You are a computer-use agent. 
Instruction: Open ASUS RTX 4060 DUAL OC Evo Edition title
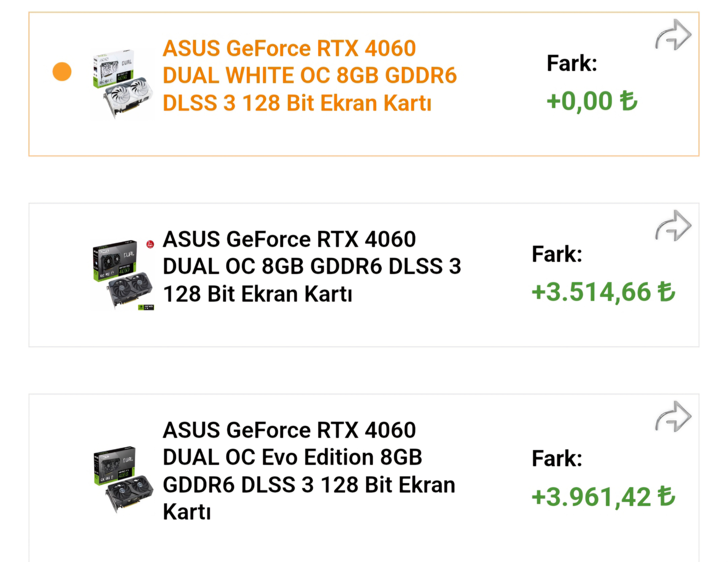coord(309,471)
